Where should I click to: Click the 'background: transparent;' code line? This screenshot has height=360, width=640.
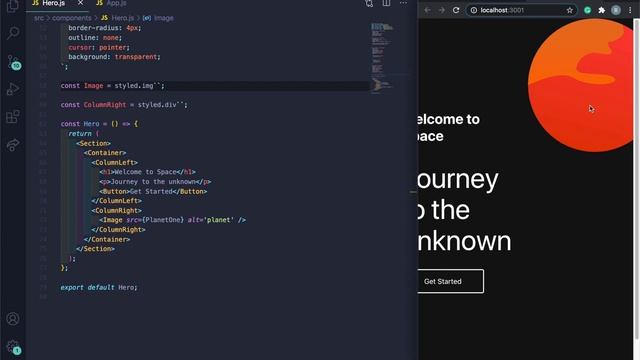(114, 57)
